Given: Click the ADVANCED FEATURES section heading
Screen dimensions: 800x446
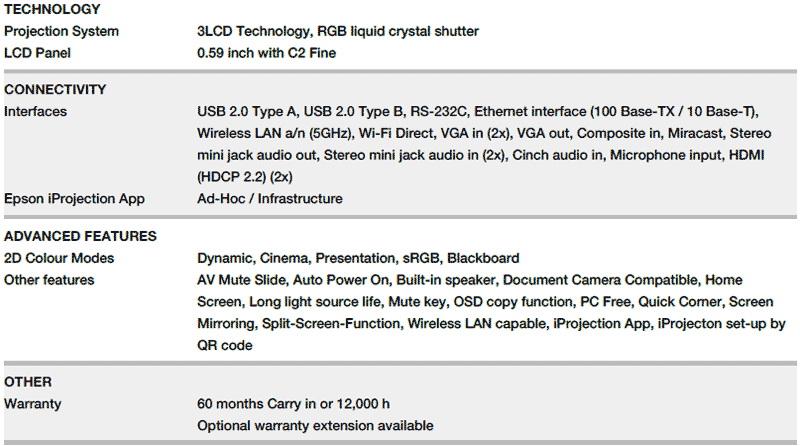Looking at the screenshot, I should coord(80,237).
